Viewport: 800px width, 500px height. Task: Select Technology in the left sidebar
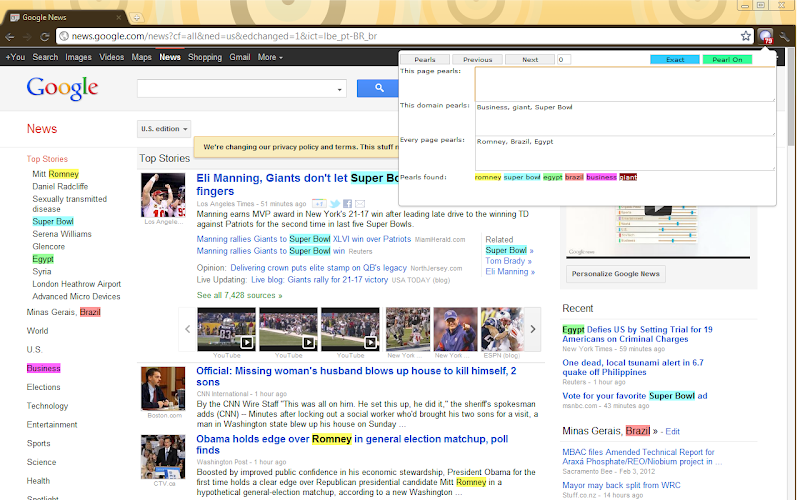click(x=47, y=406)
